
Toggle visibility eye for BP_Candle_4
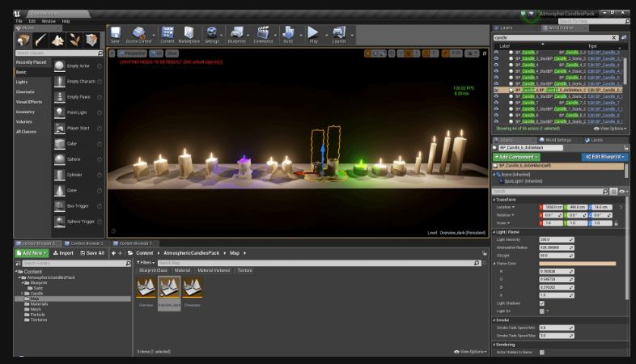coord(496,65)
